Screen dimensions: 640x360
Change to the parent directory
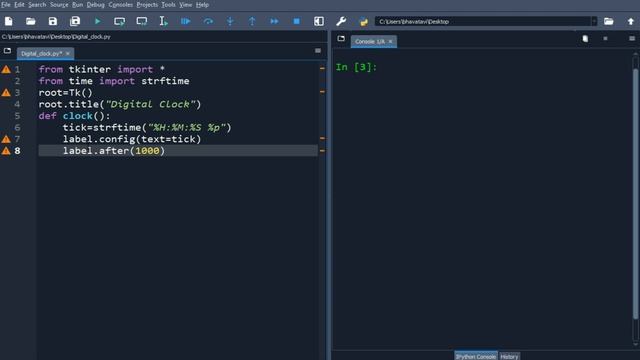coord(631,21)
